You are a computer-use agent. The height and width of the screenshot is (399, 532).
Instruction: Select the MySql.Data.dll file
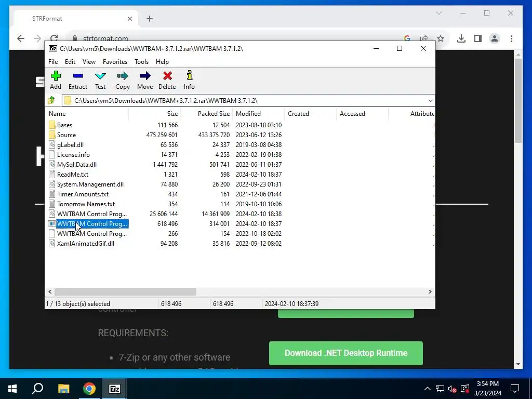[77, 164]
